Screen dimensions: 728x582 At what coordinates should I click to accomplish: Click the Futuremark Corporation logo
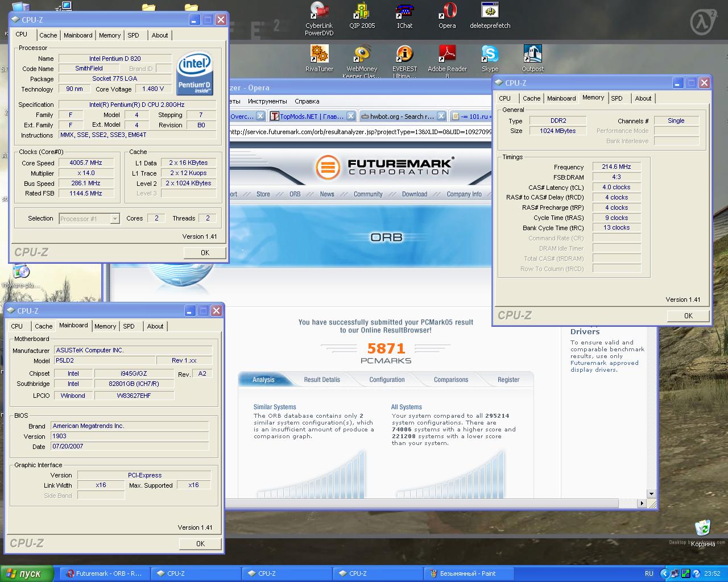coord(384,167)
